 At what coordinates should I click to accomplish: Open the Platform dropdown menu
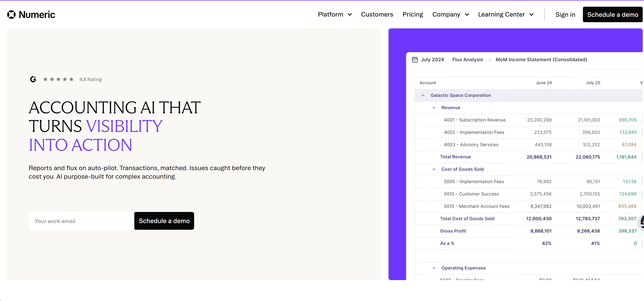pos(335,14)
